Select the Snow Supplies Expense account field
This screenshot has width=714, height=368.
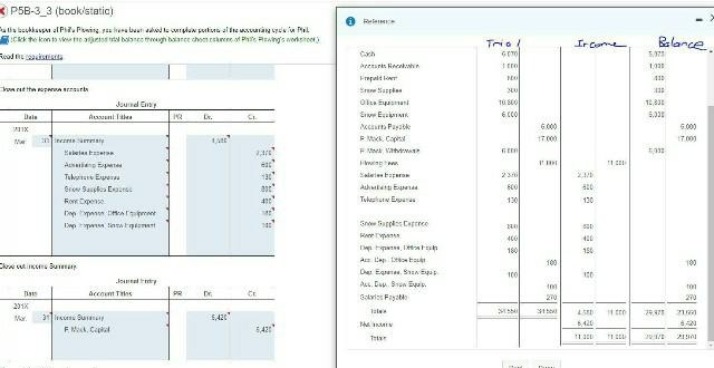click(110, 189)
